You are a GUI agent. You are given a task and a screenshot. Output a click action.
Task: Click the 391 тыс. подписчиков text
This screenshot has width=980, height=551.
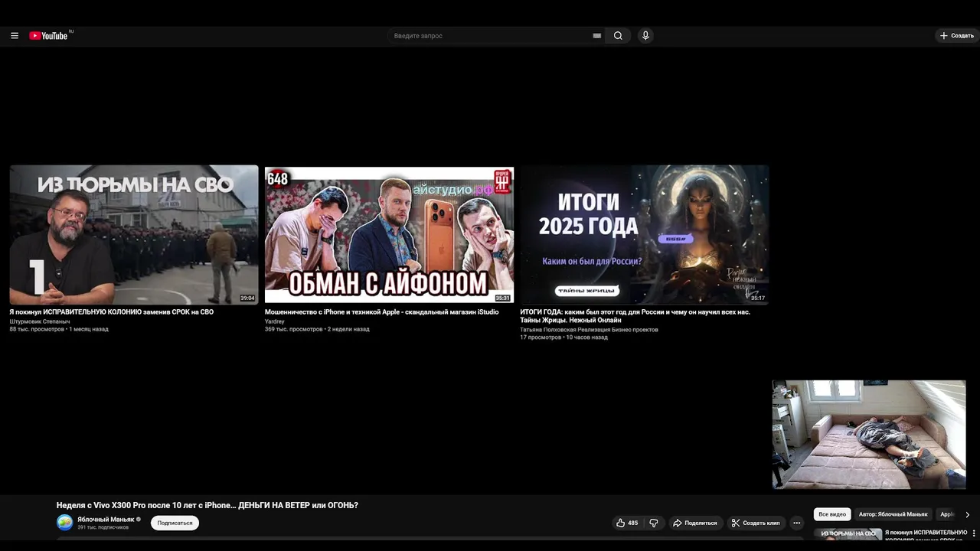pyautogui.click(x=103, y=527)
